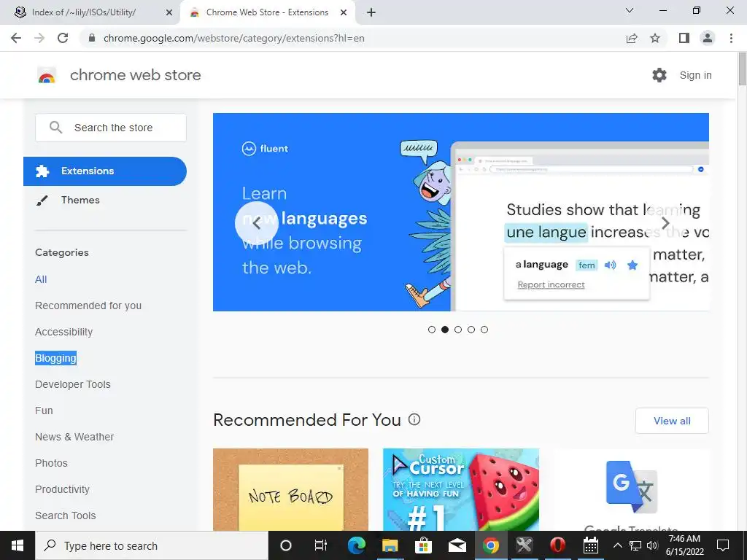Select the fourth carousel dot

(x=471, y=330)
